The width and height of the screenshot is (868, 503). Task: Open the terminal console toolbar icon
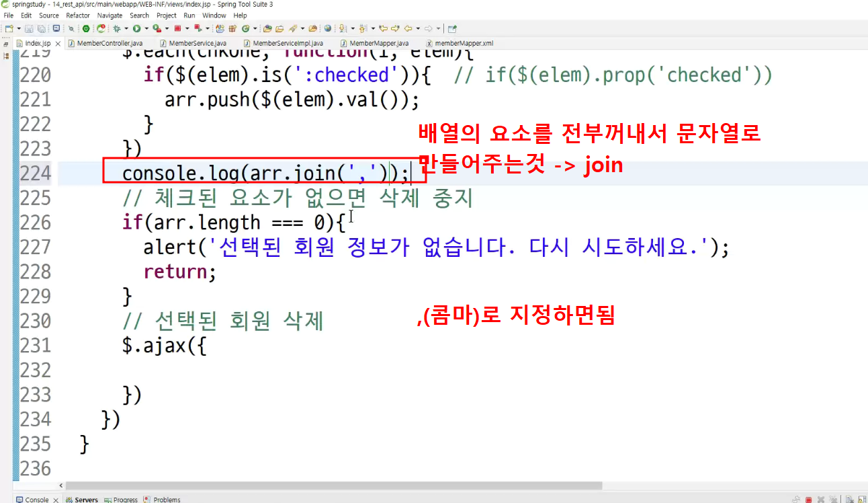click(56, 28)
